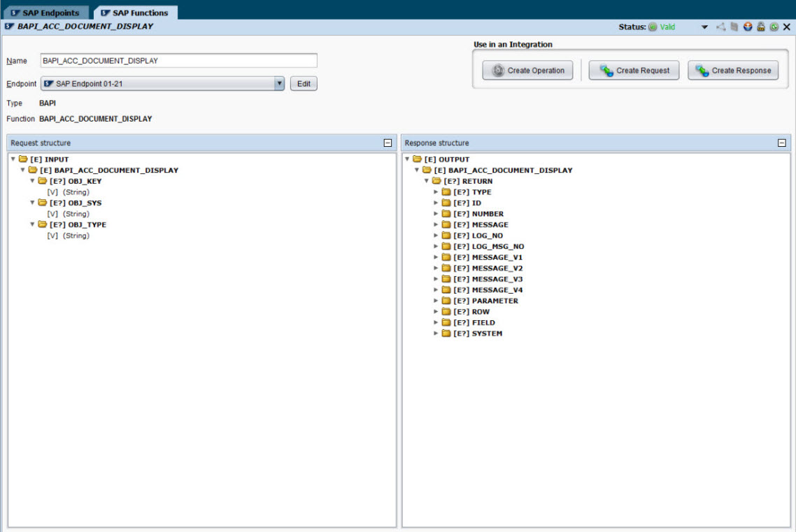This screenshot has height=532, width=796.
Task: Click the orange and blue deploy icon
Action: [x=748, y=27]
